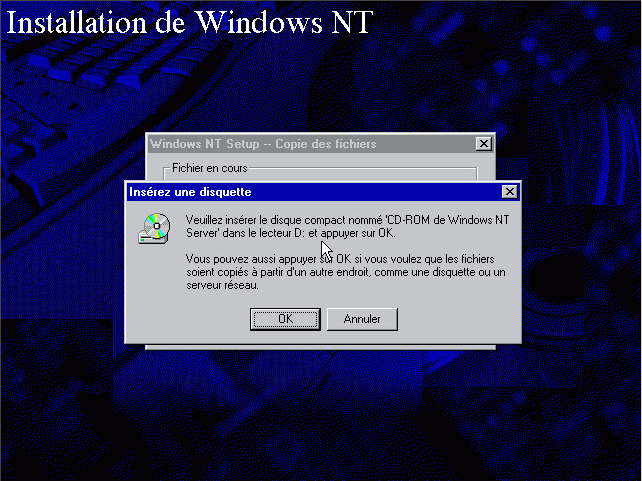The image size is (642, 481).
Task: Click the 'Veuillez insérer le disque compact' message
Action: [x=347, y=226]
